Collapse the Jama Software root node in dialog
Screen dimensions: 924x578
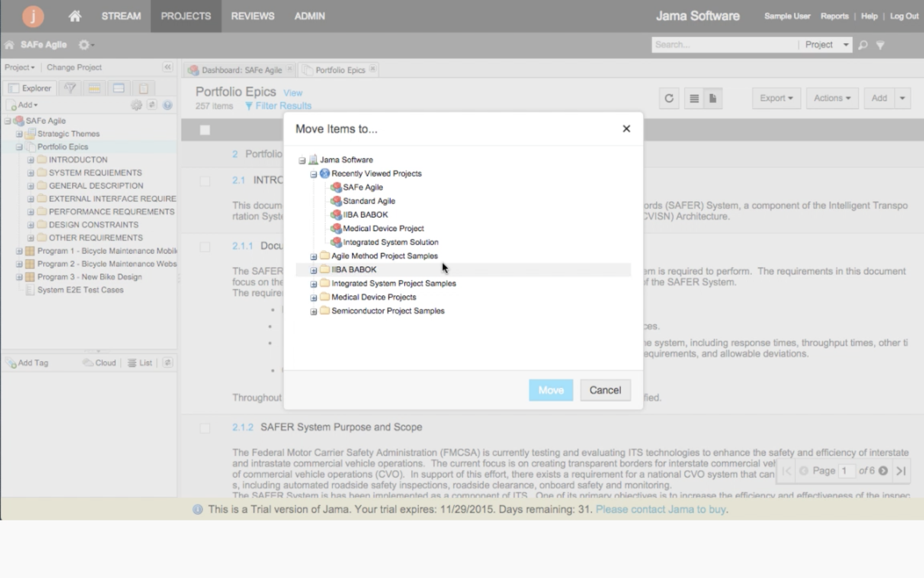point(302,160)
